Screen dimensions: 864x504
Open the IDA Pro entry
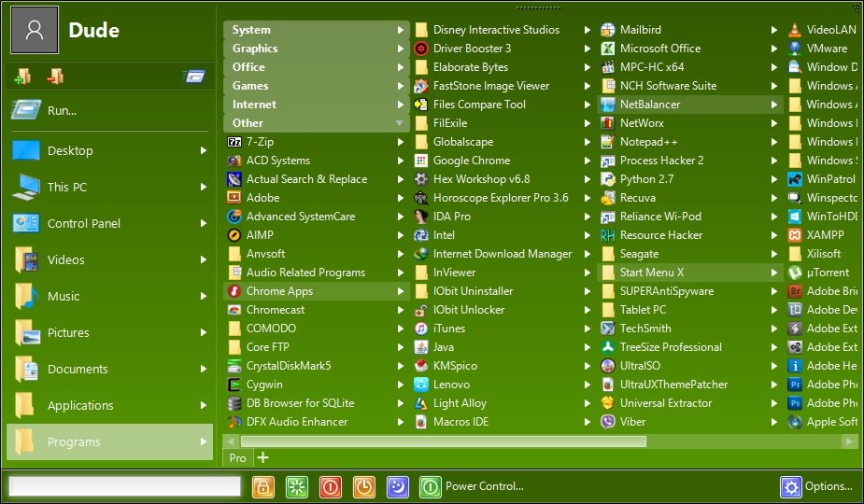coord(503,217)
